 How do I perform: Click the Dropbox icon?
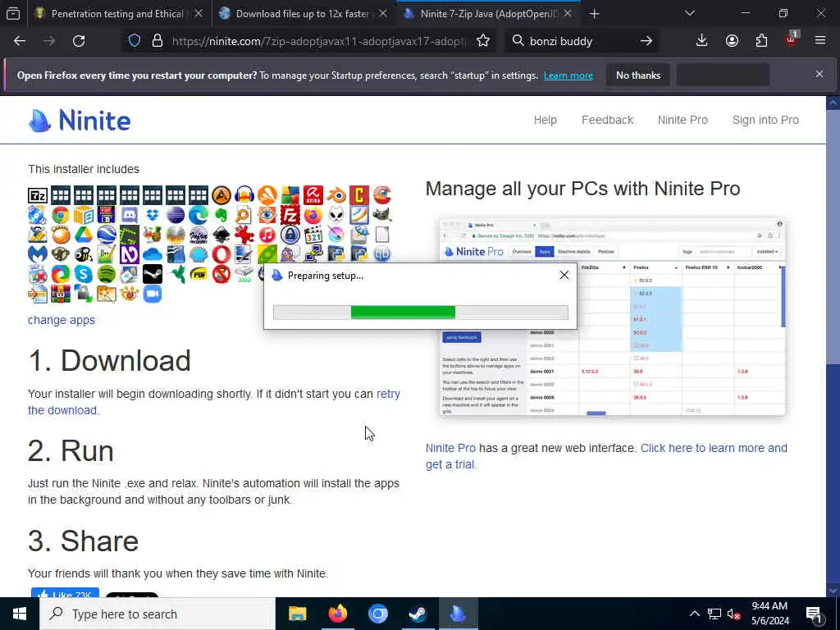[153, 216]
